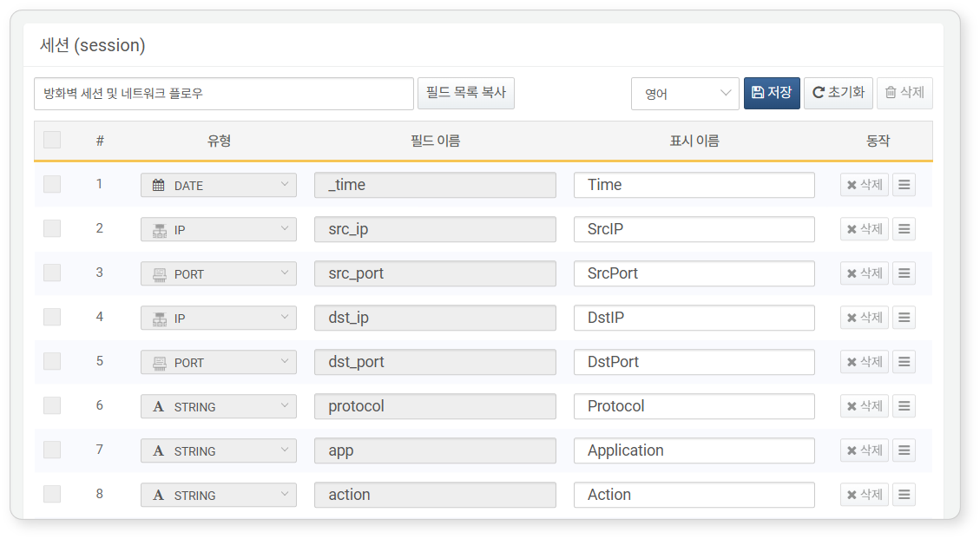Click the field name box src_port
The height and width of the screenshot is (539, 980).
[435, 274]
